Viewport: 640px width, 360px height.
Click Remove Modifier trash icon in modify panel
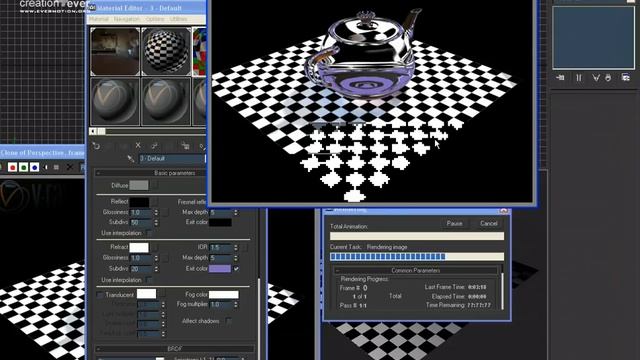pyautogui.click(x=608, y=78)
